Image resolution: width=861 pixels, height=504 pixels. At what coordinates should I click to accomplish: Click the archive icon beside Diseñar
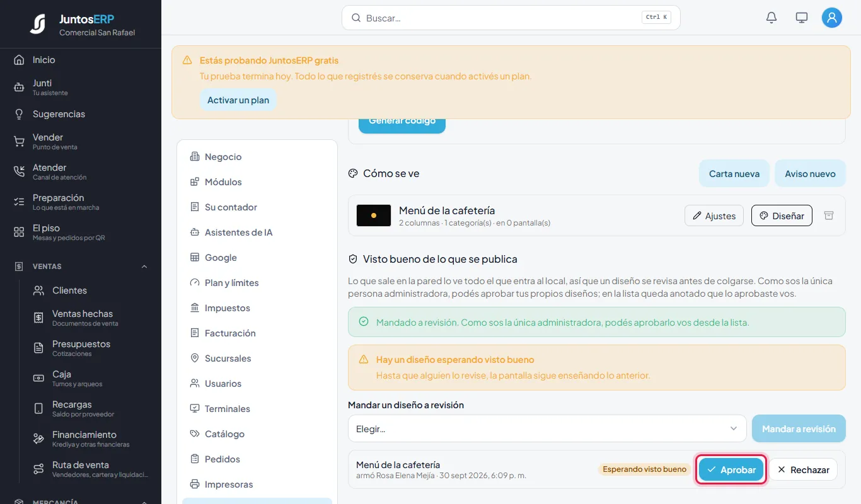[x=829, y=215]
